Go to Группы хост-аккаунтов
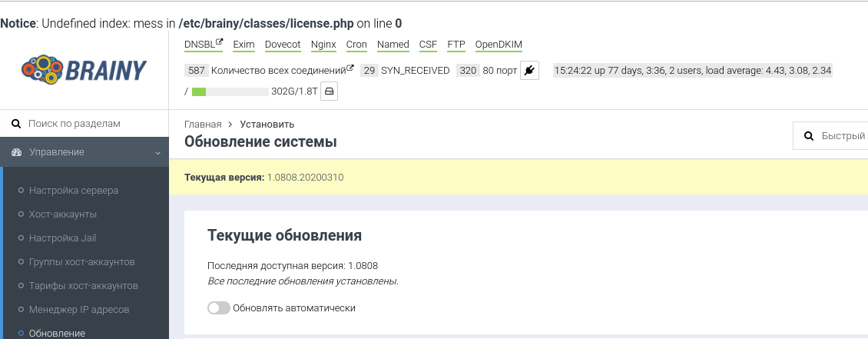868x339 pixels. click(82, 262)
